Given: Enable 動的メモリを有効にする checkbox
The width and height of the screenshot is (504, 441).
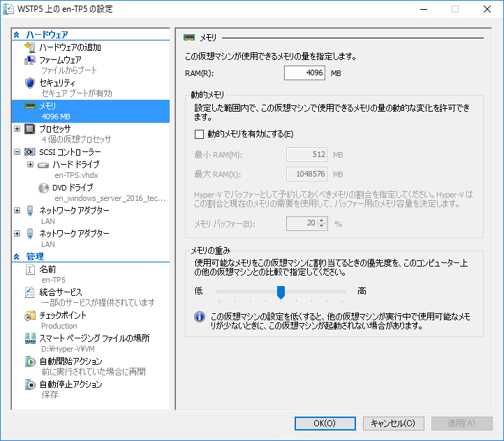Looking at the screenshot, I should (199, 134).
